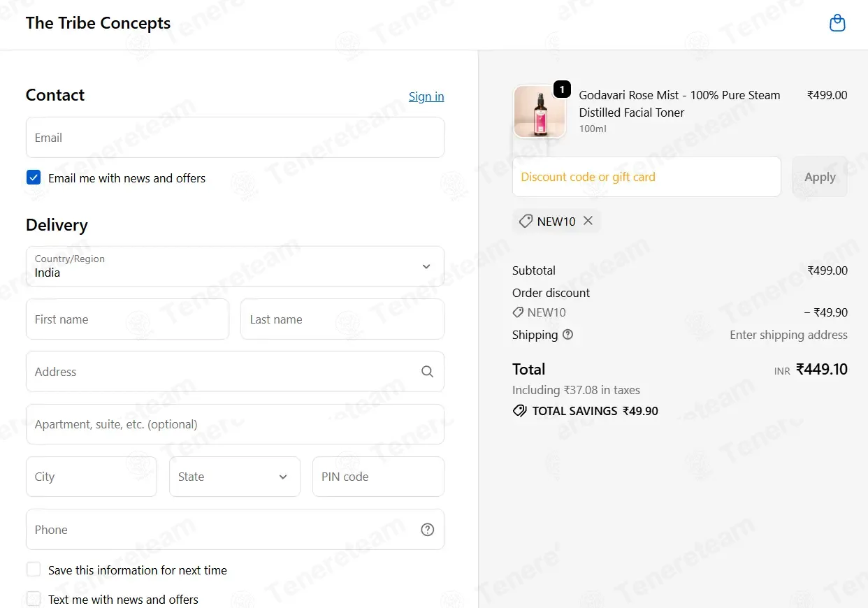The width and height of the screenshot is (868, 608).
Task: Focus the Last name field
Action: coord(342,319)
